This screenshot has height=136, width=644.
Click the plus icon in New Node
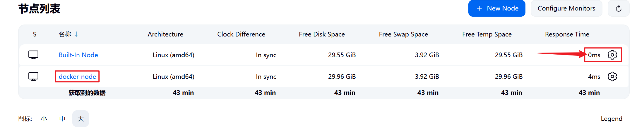tap(479, 8)
